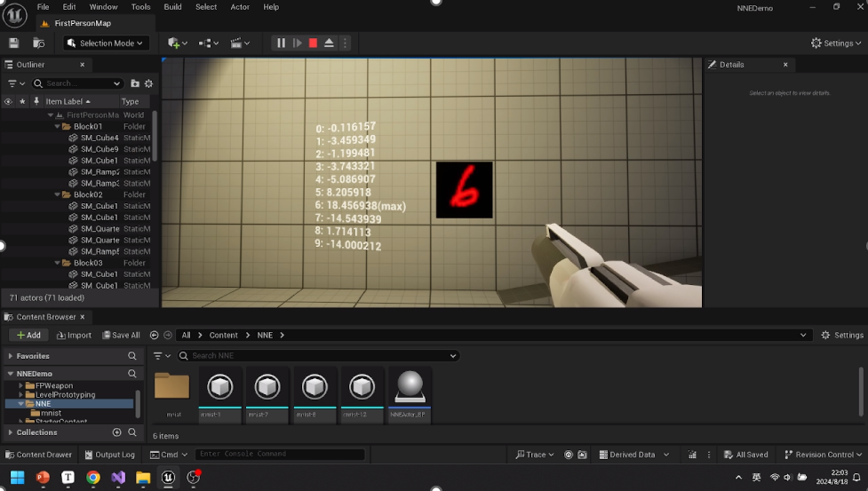Close the Outliner tab

point(82,65)
